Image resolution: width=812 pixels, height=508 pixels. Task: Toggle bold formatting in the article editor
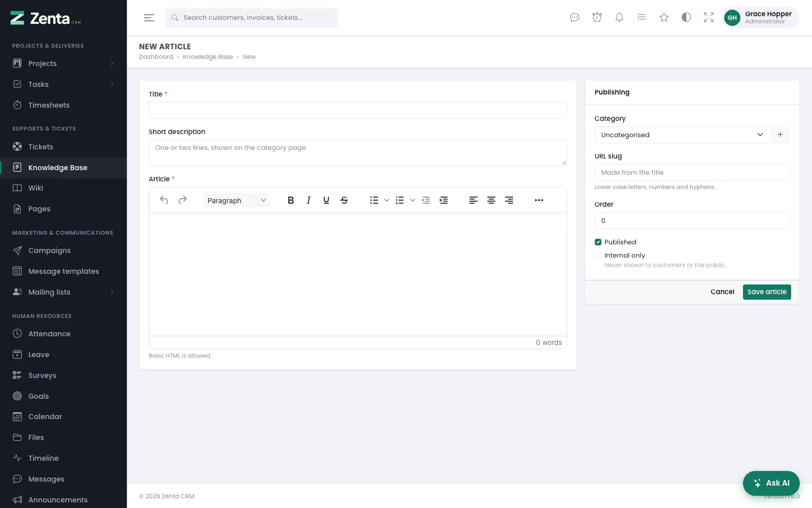click(x=291, y=200)
